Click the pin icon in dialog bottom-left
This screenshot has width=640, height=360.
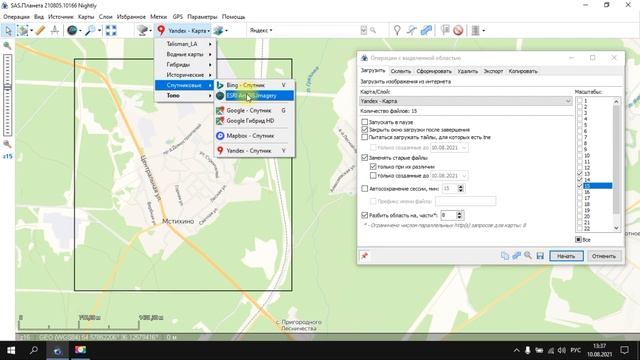coord(364,256)
